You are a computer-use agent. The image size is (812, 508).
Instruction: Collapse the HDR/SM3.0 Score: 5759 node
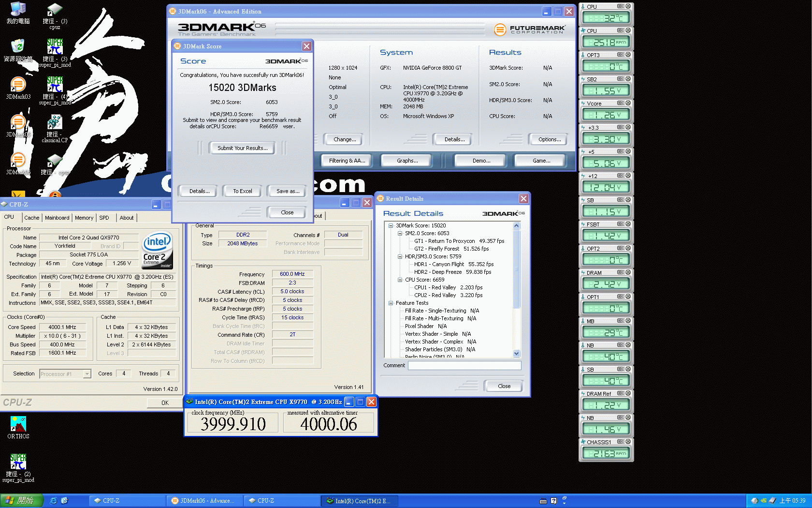tap(400, 256)
